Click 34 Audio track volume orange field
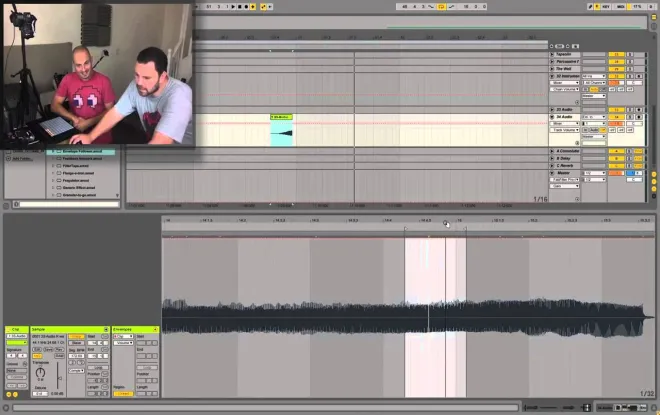 pos(616,123)
